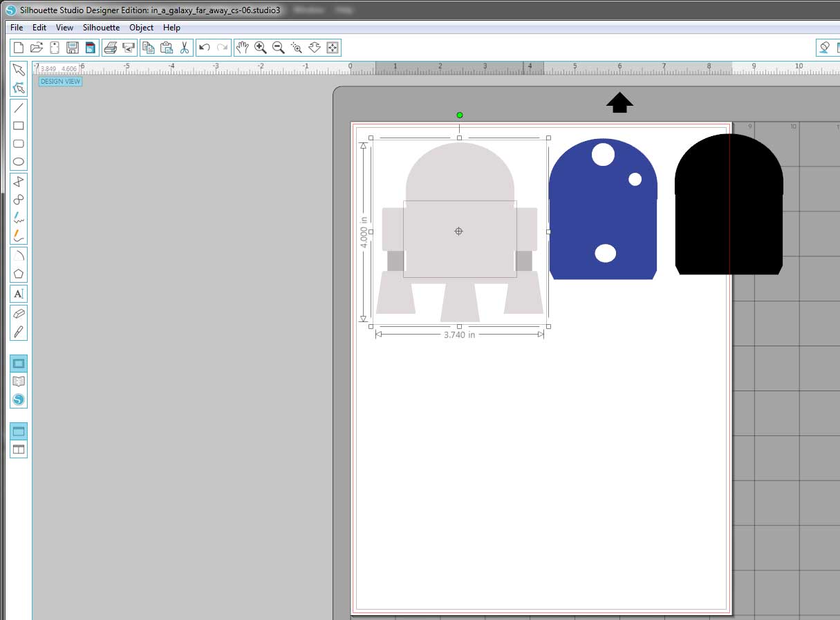Screen dimensions: 840x620
Task: Click the green rotation handle
Action: [x=460, y=115]
